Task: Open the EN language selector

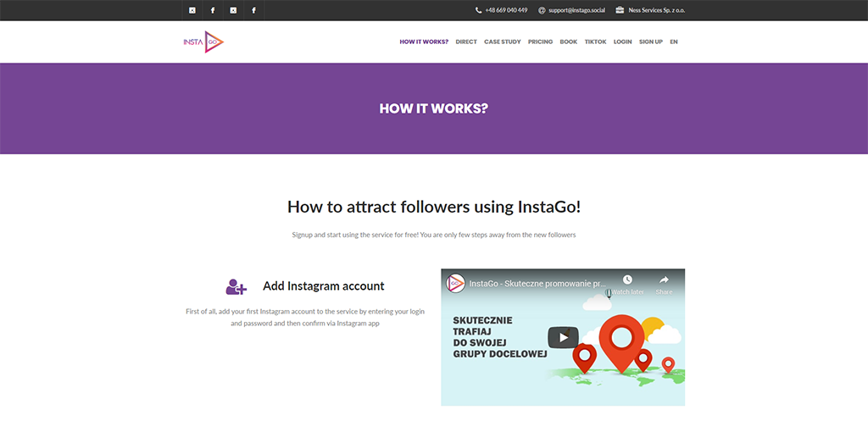Action: [674, 42]
